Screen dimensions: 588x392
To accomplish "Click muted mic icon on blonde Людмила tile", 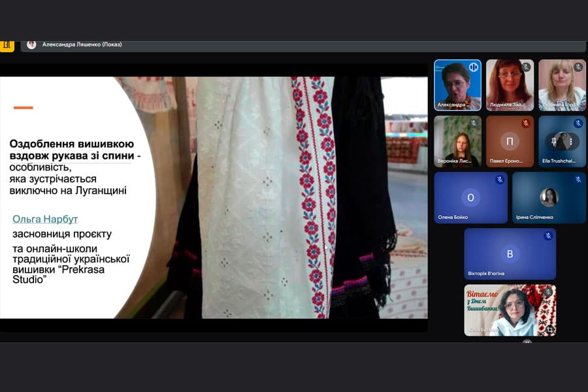I will coord(579,67).
